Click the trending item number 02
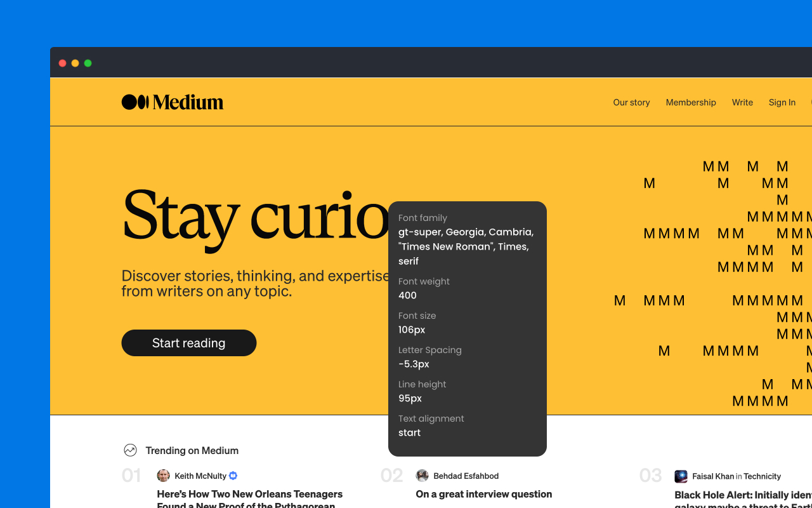This screenshot has width=812, height=508. coord(391,475)
